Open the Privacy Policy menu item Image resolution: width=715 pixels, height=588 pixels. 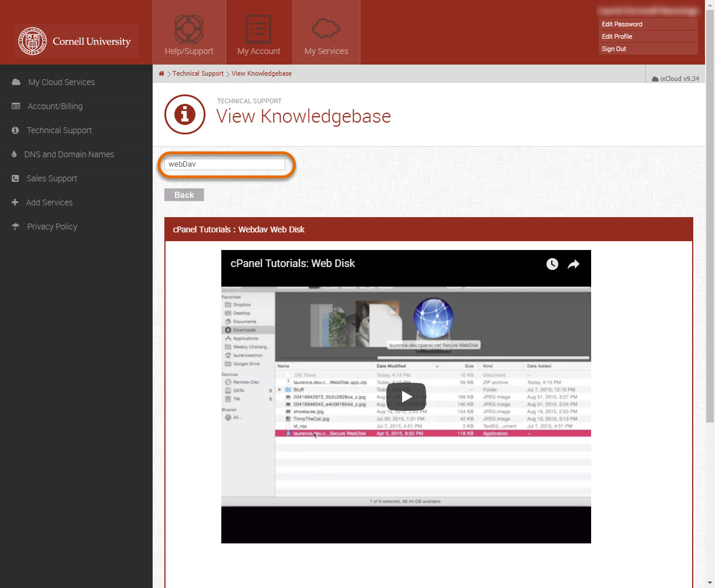52,226
